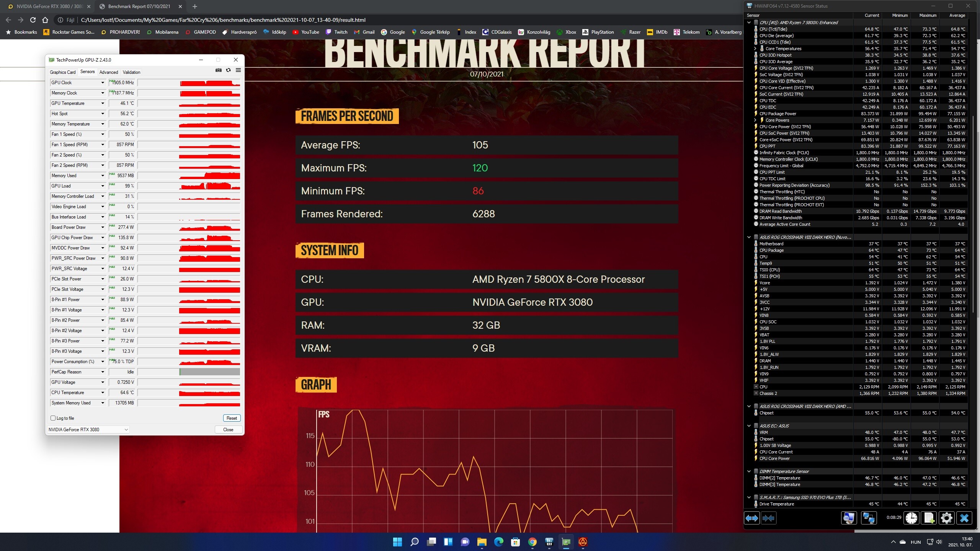Open Chrome from the Windows taskbar

point(532,542)
